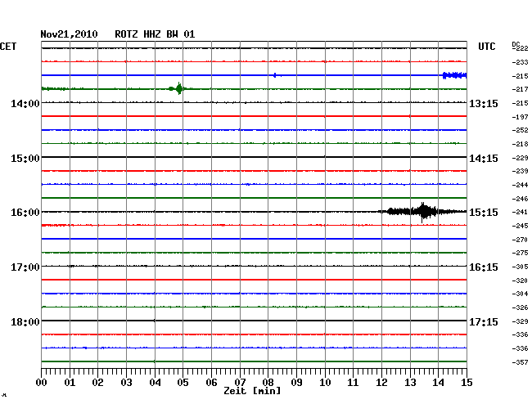Select the '13' minute axis label
This screenshot has width=532, height=404.
410,383
